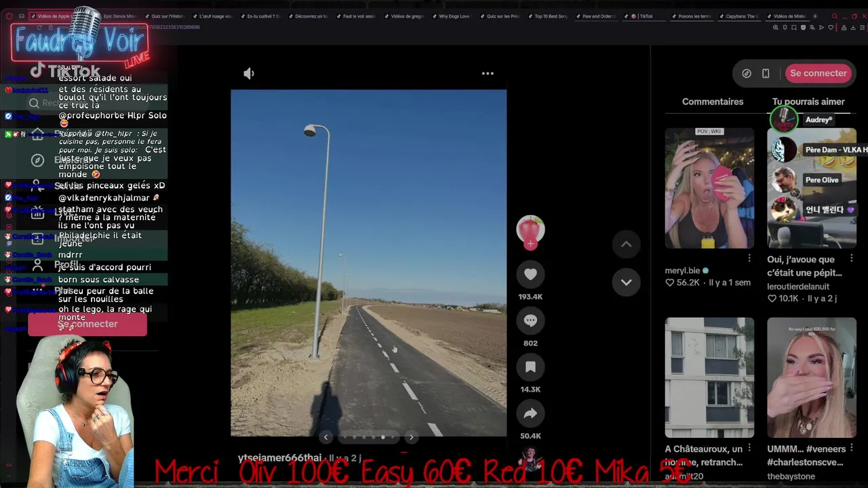Switch to the Capybara browser tab
The height and width of the screenshot is (488, 868).
click(x=740, y=16)
